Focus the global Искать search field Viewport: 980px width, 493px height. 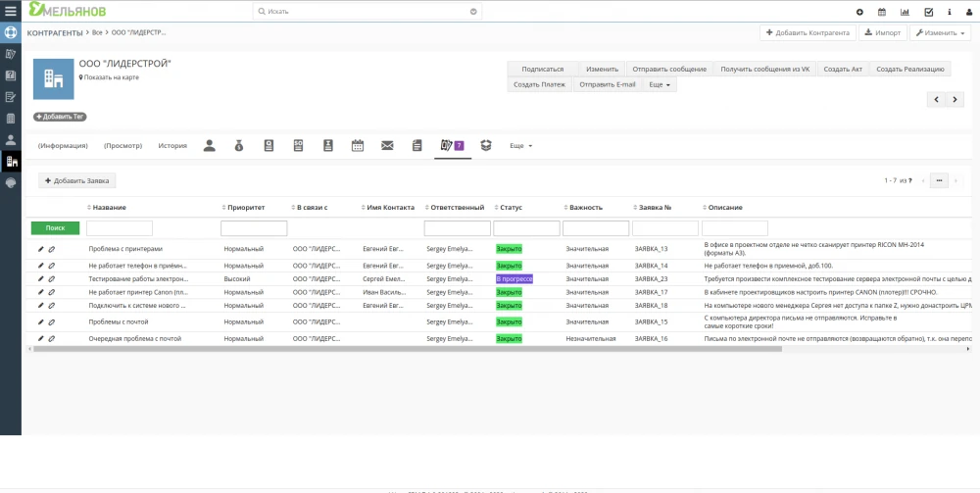click(367, 11)
